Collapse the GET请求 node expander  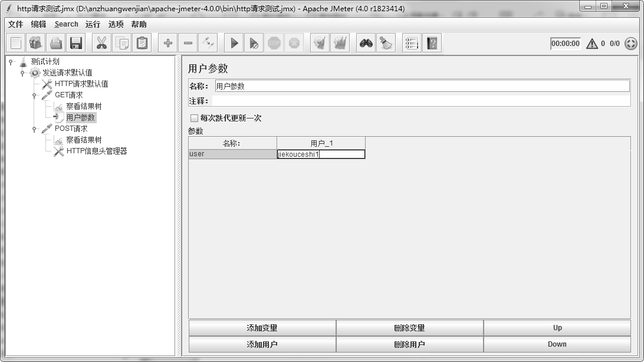pos(34,96)
